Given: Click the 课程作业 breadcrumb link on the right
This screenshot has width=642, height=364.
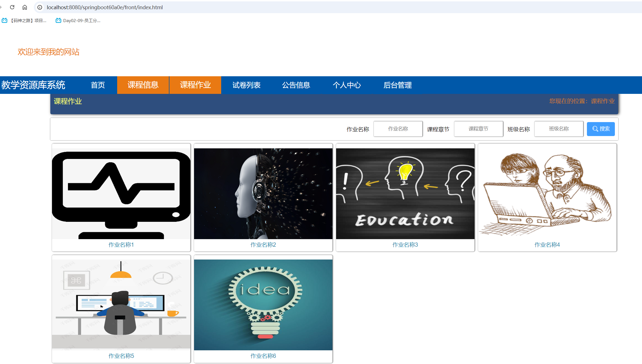Looking at the screenshot, I should coord(603,101).
